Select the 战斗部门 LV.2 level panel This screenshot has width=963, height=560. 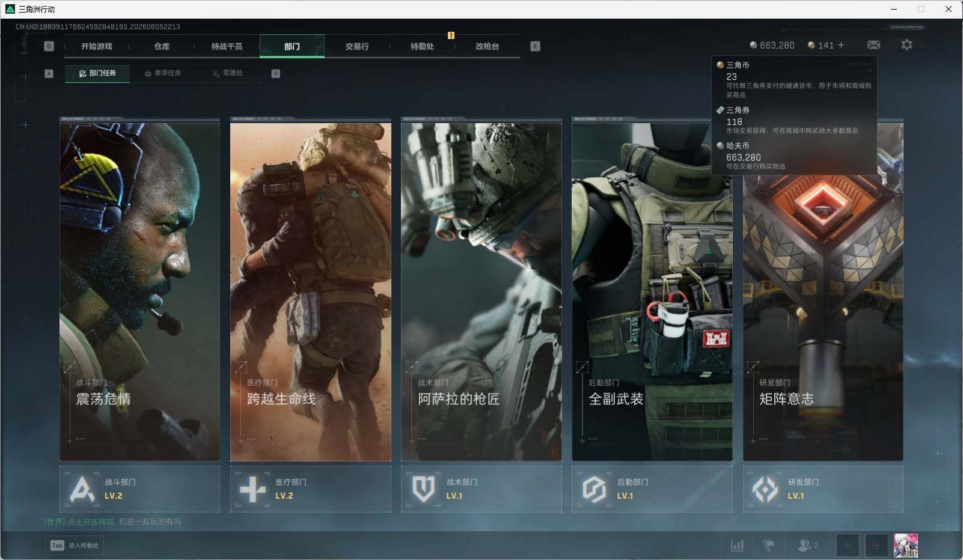click(x=139, y=489)
